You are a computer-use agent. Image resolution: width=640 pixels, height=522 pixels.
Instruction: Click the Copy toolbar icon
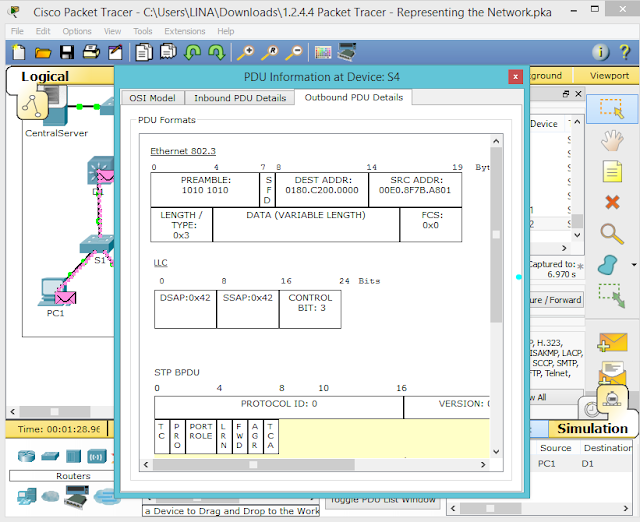[x=144, y=52]
